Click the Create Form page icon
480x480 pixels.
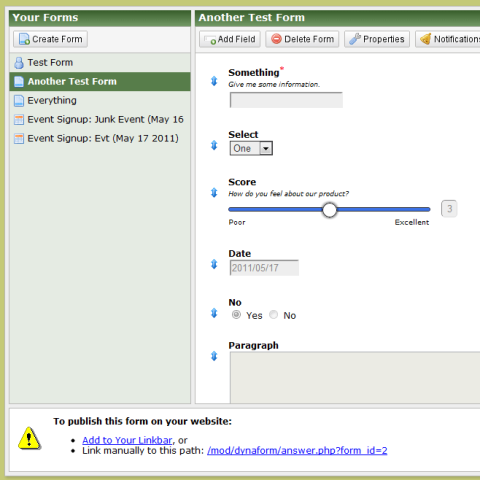(24, 39)
